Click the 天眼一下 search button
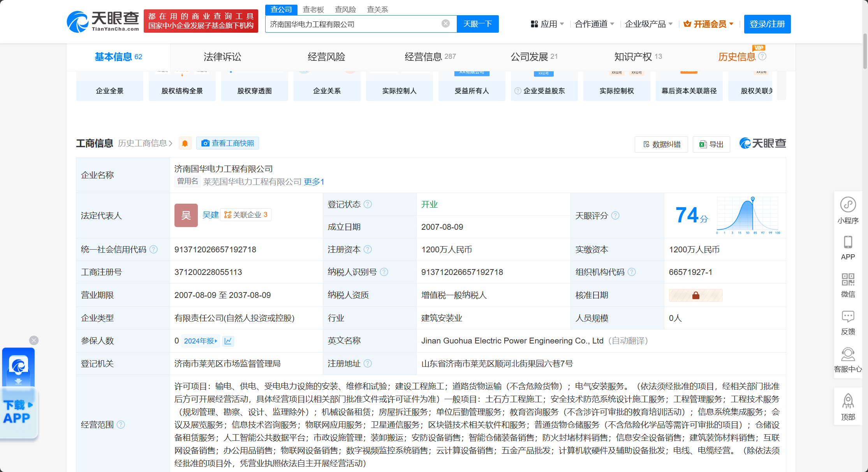The width and height of the screenshot is (868, 472). (477, 24)
